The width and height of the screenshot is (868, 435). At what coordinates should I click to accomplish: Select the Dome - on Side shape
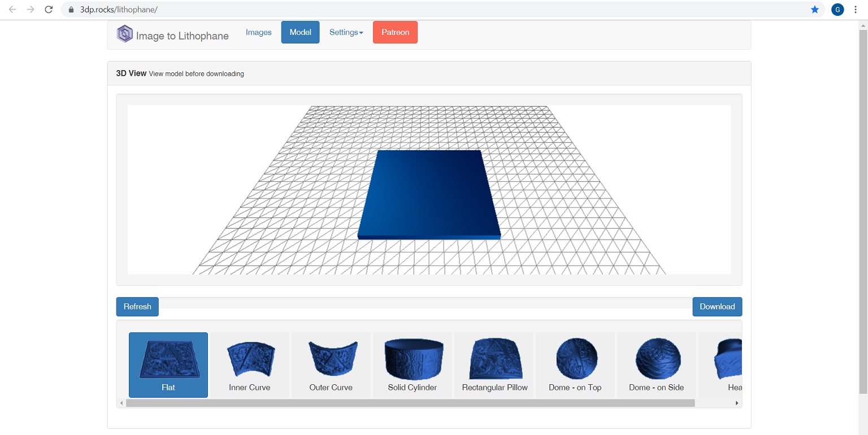pyautogui.click(x=657, y=365)
